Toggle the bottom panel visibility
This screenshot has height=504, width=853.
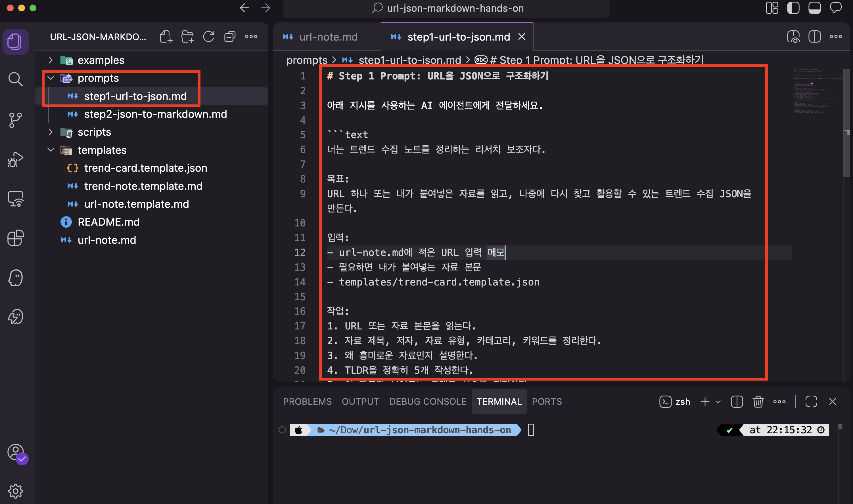tap(814, 8)
